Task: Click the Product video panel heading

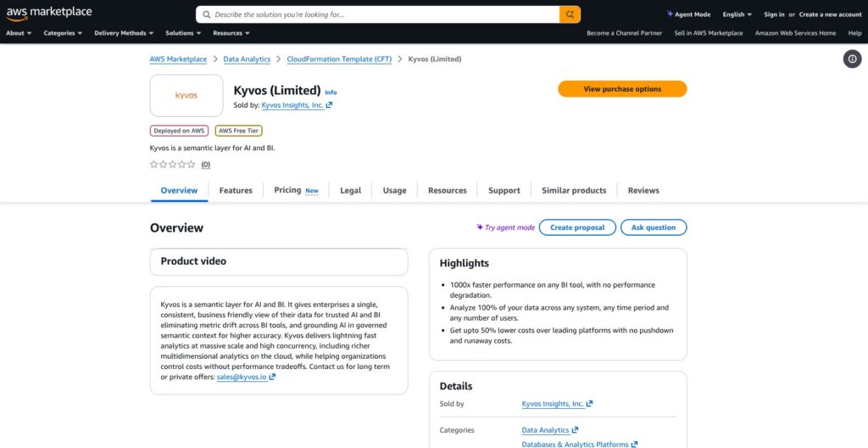Action: 193,261
